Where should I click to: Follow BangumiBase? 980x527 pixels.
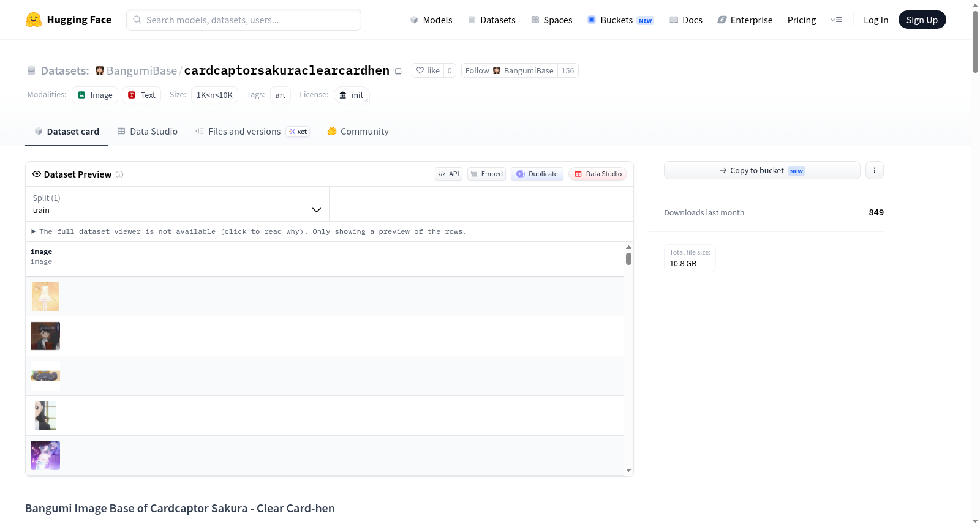(509, 70)
